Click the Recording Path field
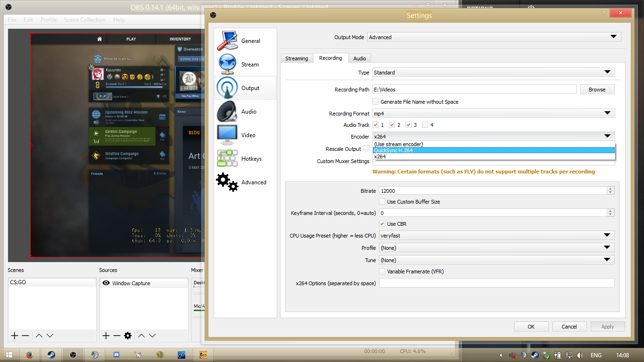This screenshot has width=644, height=362. point(474,90)
